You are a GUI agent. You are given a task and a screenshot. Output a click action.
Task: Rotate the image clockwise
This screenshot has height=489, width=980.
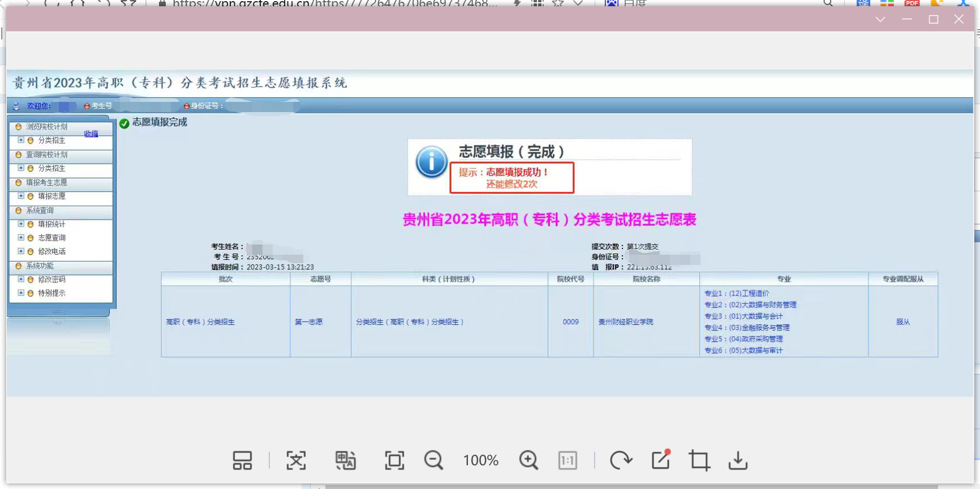pos(621,460)
